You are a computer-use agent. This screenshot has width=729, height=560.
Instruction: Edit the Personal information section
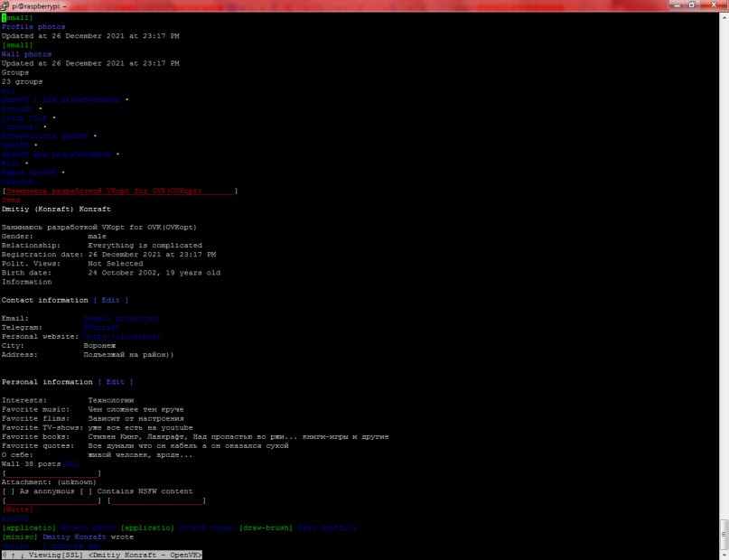(x=115, y=382)
